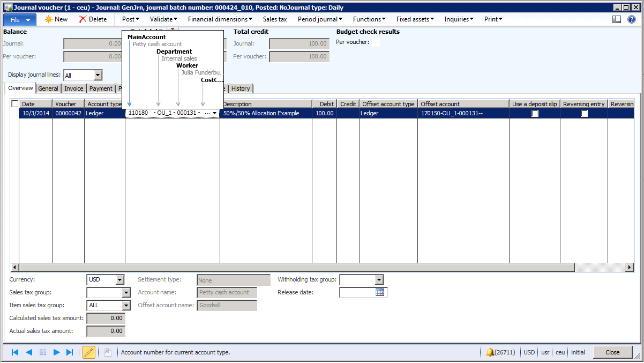Click the New button
Viewport: 644px width, 363px height.
click(56, 19)
